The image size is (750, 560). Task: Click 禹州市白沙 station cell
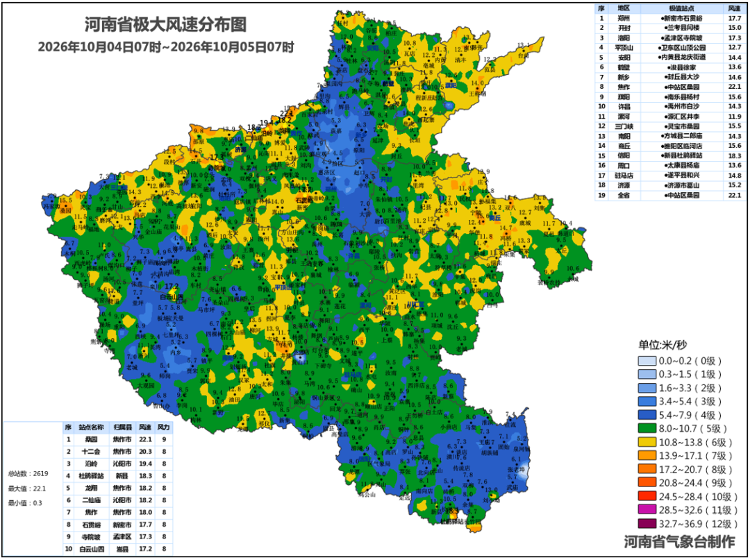(x=681, y=107)
